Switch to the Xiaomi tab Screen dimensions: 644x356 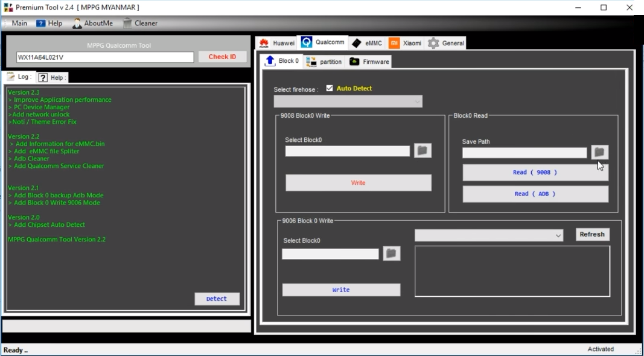406,43
